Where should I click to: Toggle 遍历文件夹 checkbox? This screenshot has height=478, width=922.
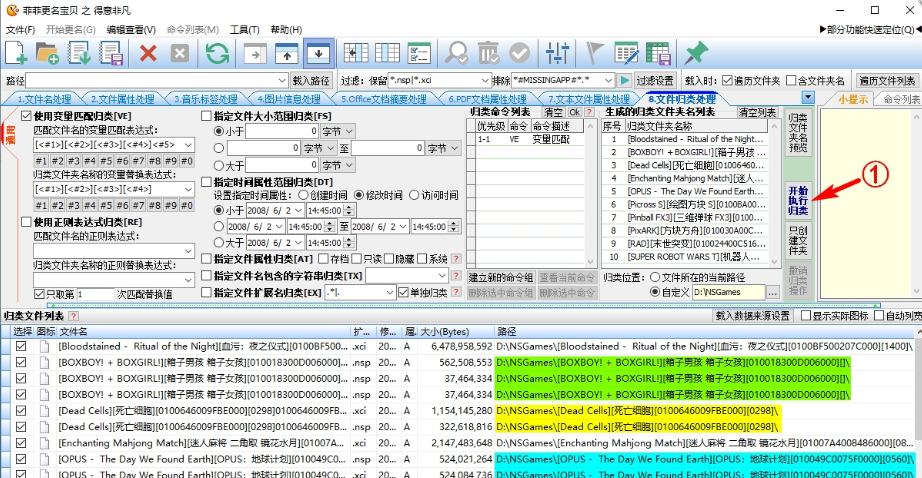pos(727,81)
